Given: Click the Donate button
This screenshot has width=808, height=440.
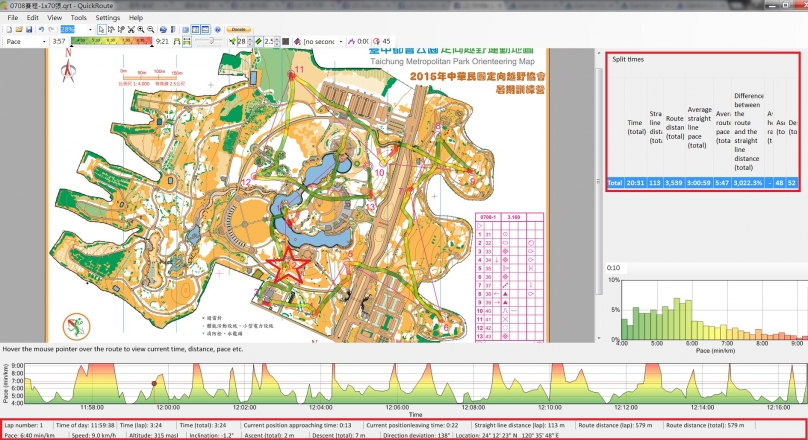Looking at the screenshot, I should [x=238, y=30].
